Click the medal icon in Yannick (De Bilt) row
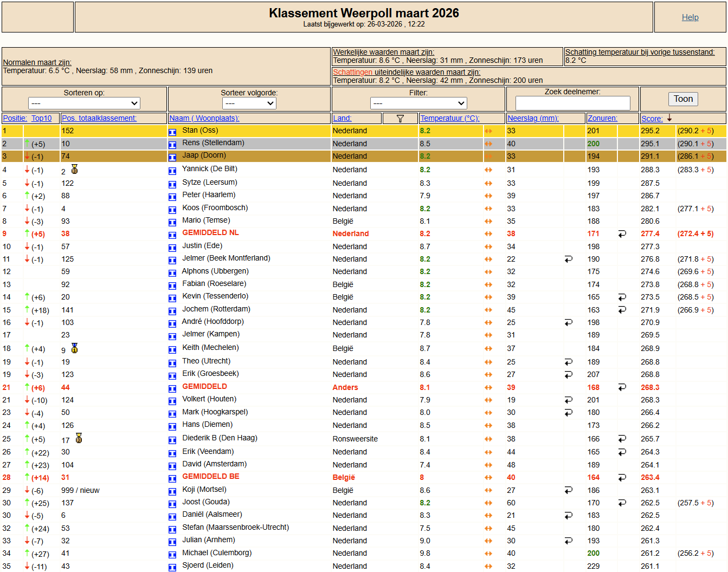Image resolution: width=728 pixels, height=572 pixels. 75,170
